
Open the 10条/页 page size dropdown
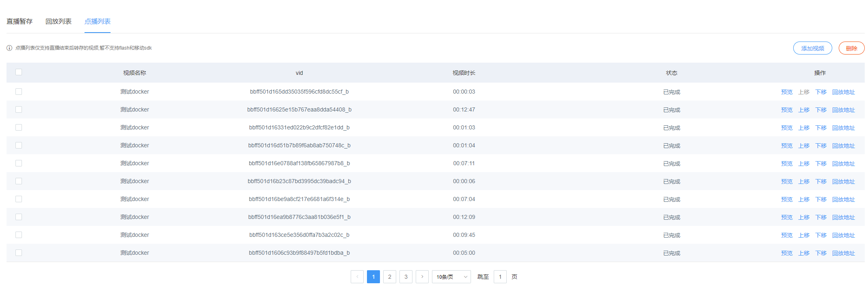451,277
